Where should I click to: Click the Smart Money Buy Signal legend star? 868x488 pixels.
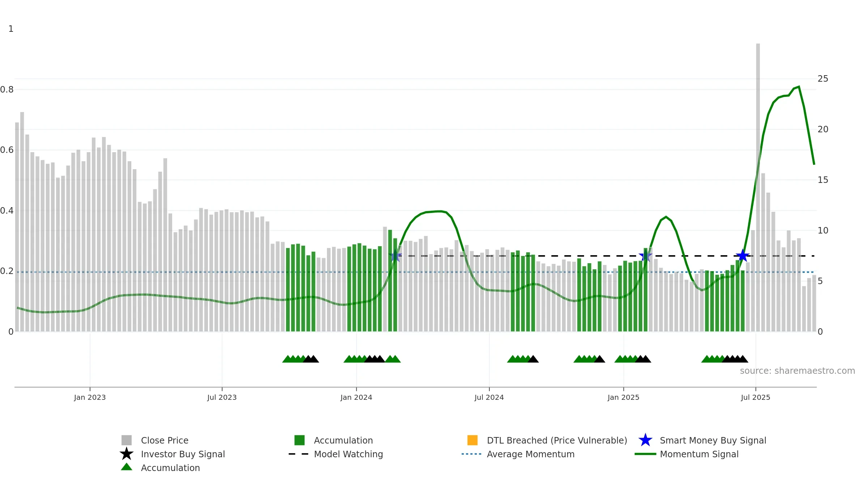click(645, 440)
